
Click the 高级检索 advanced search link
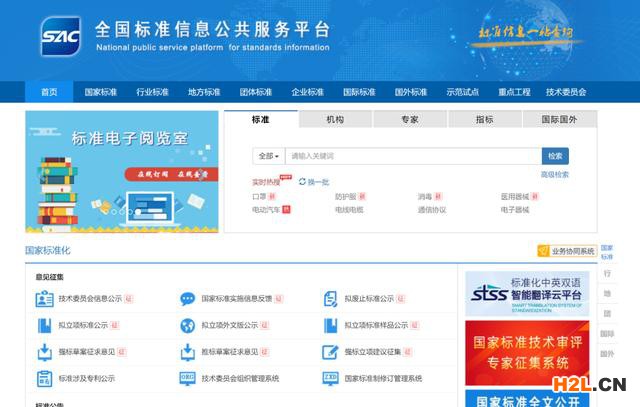click(x=554, y=175)
